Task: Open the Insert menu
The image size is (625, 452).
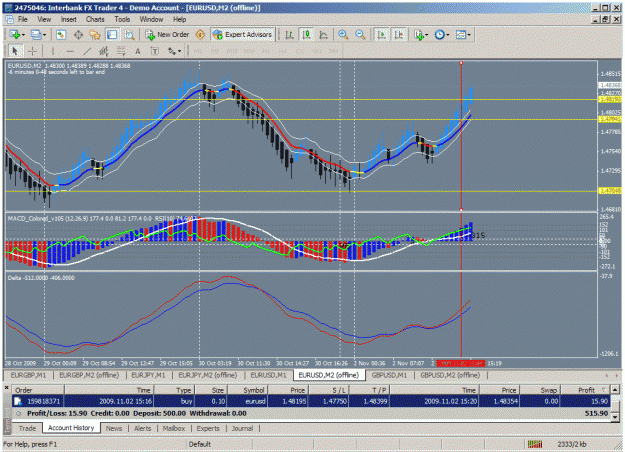Action: tap(69, 19)
